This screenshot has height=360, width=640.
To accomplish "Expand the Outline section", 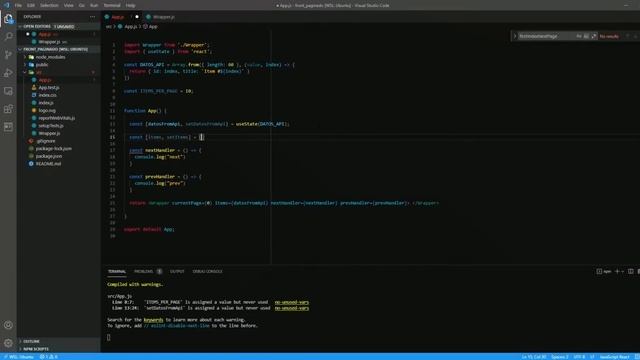I will (x=31, y=341).
